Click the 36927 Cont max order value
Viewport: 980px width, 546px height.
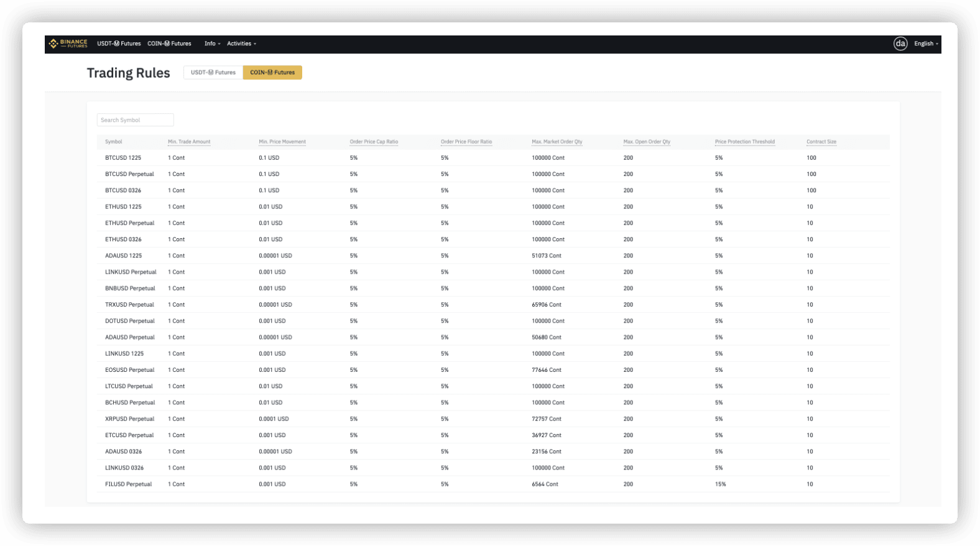click(547, 435)
